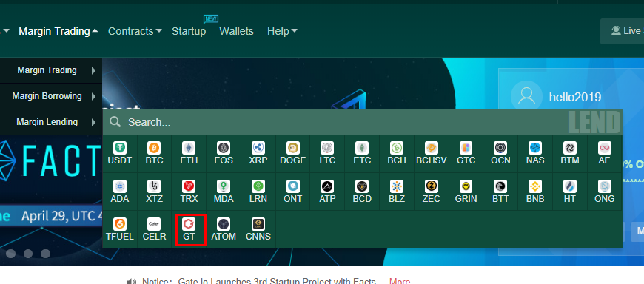Select the BTC coin icon
This screenshot has width=644, height=284.
[x=154, y=148]
